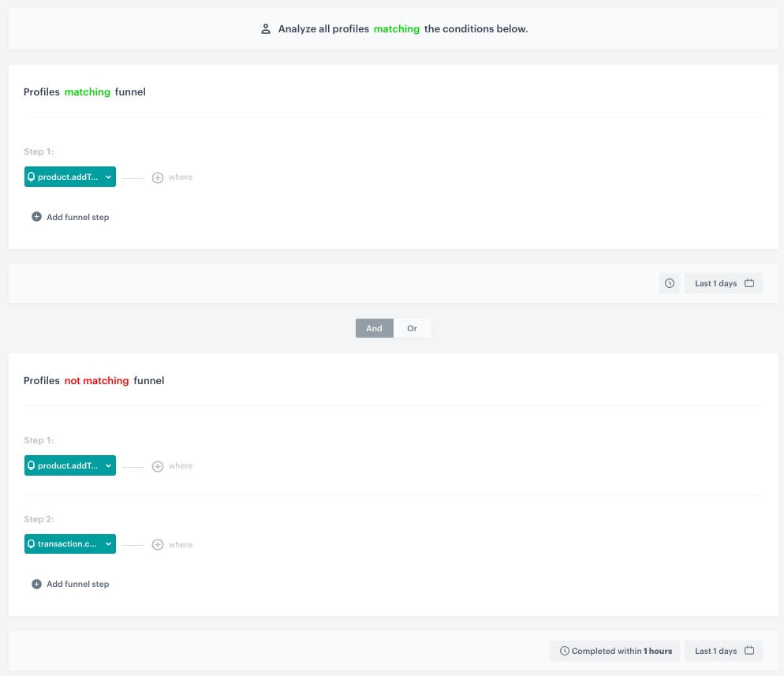Click the clock icon beside the first Last 1 days button
The height and width of the screenshot is (676, 784).
click(x=670, y=283)
